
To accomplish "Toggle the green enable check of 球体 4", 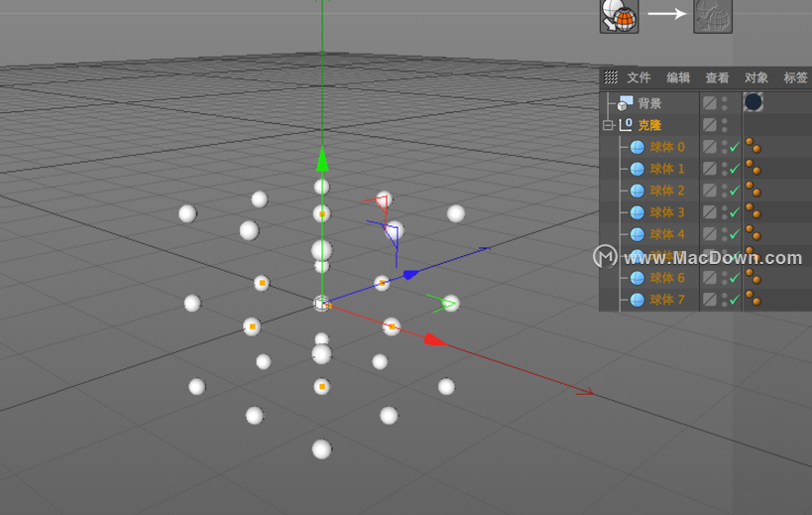I will point(735,234).
